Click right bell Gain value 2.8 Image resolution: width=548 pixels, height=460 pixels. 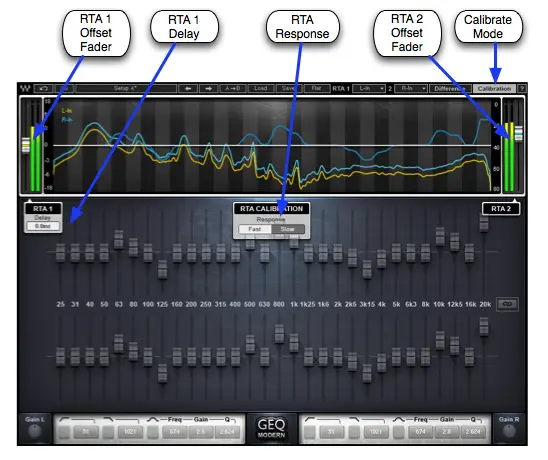coord(447,432)
